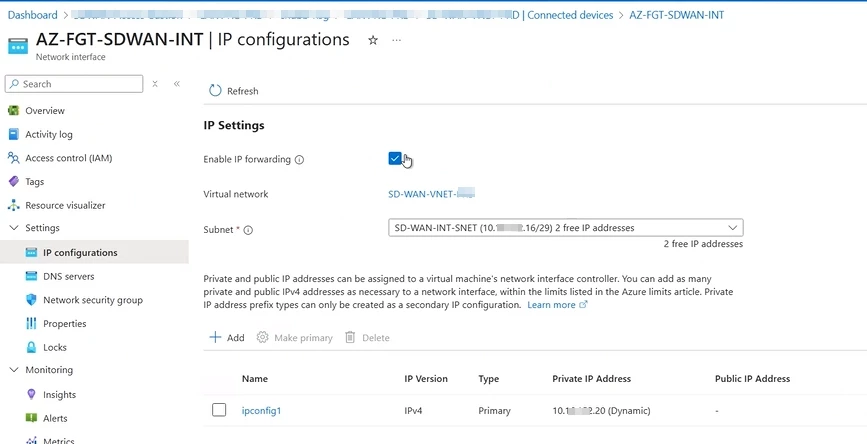Open DNS servers settings

click(69, 276)
